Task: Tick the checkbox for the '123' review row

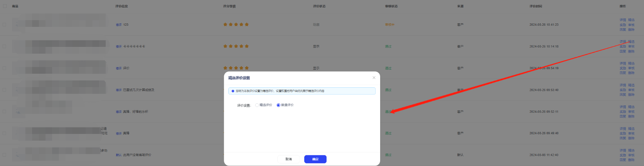Action: pos(5,25)
